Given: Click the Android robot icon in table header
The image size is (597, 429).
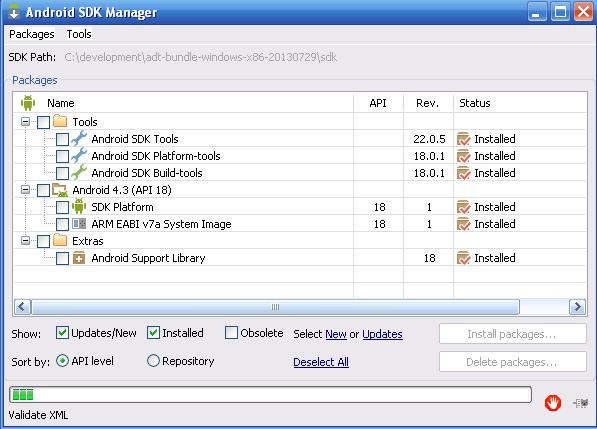Looking at the screenshot, I should [x=28, y=103].
